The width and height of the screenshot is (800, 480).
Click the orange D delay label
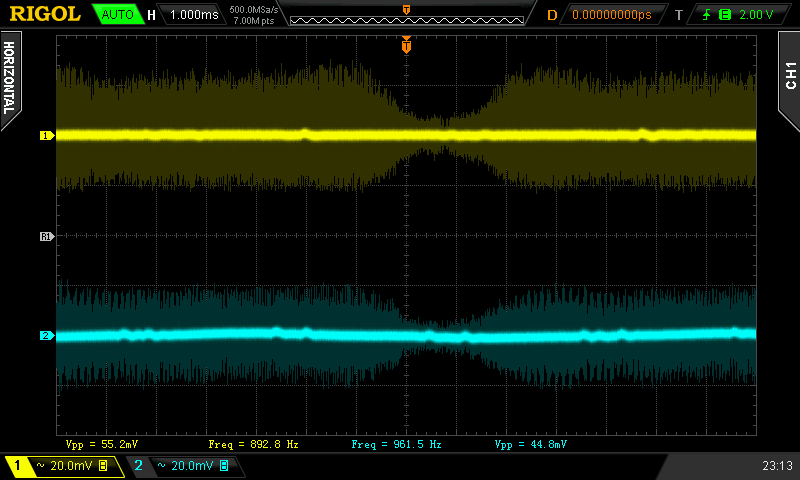tap(552, 15)
